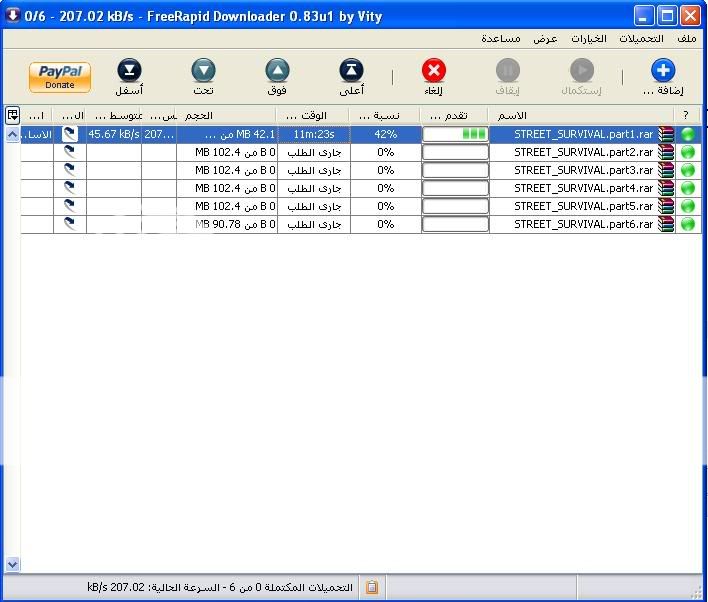Click green status icon of part3.rar
This screenshot has height=602, width=708.
pyautogui.click(x=688, y=170)
